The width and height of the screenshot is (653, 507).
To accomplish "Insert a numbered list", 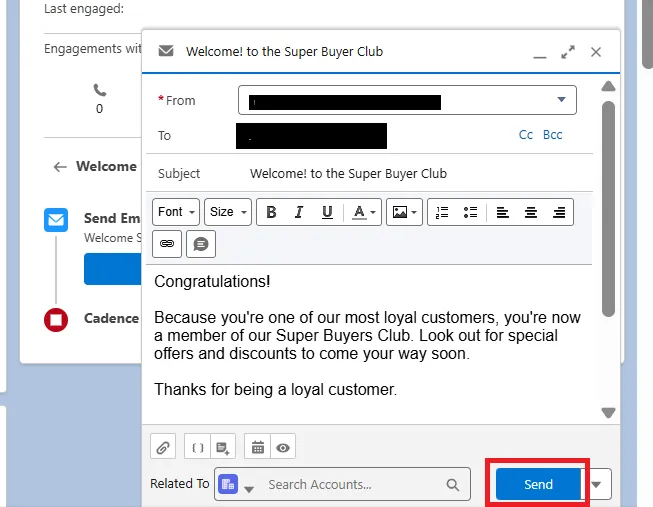I will 442,212.
